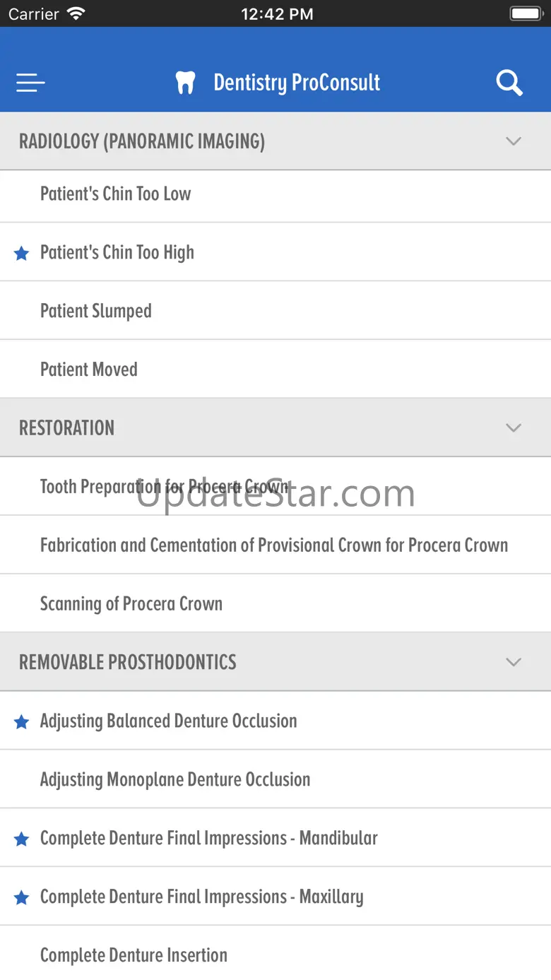The image size is (551, 980).
Task: Collapse the Radiology (Panoramic Imaging) section
Action: point(514,141)
